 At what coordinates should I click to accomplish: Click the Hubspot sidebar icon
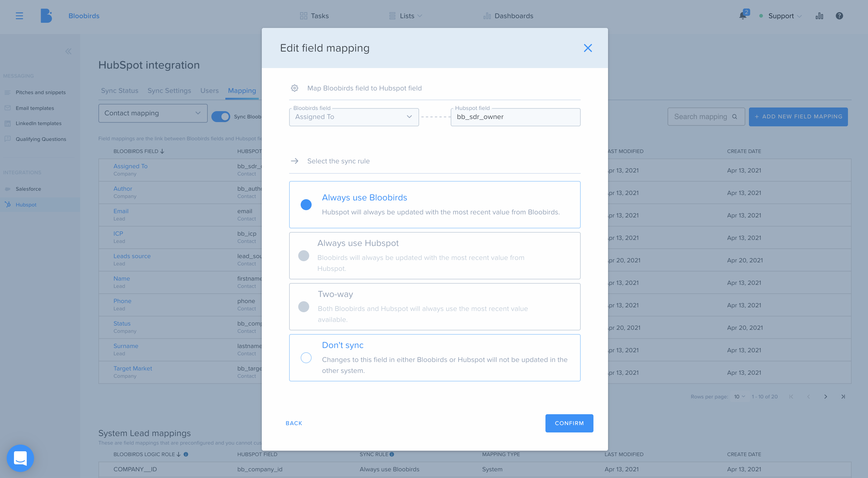coord(8,204)
